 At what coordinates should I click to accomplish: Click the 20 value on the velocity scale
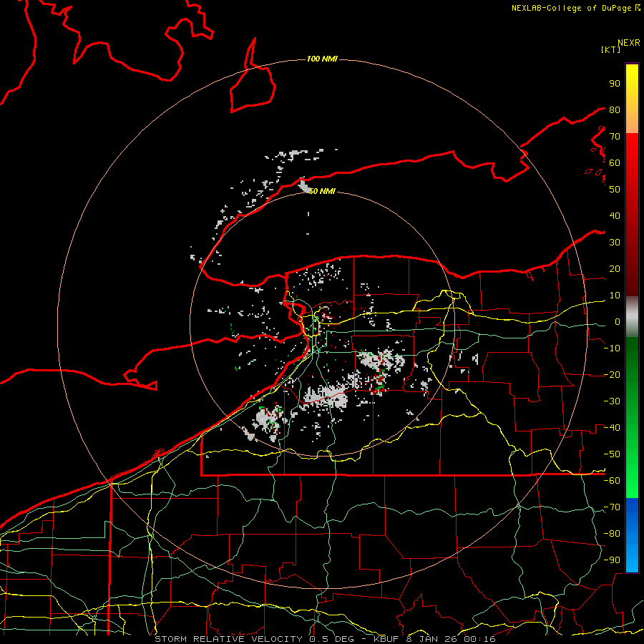click(x=615, y=268)
